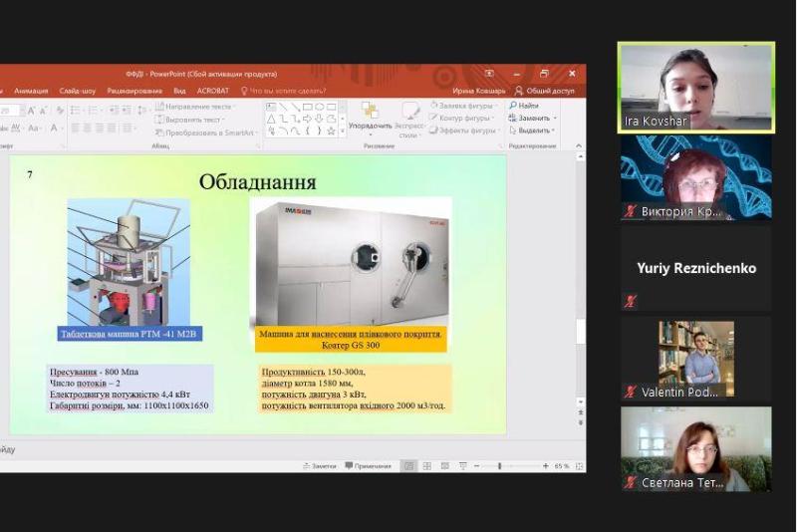Viewport: 797px width, 532px height.
Task: Open the Слайд-шоу ribbon tab
Action: [78, 90]
